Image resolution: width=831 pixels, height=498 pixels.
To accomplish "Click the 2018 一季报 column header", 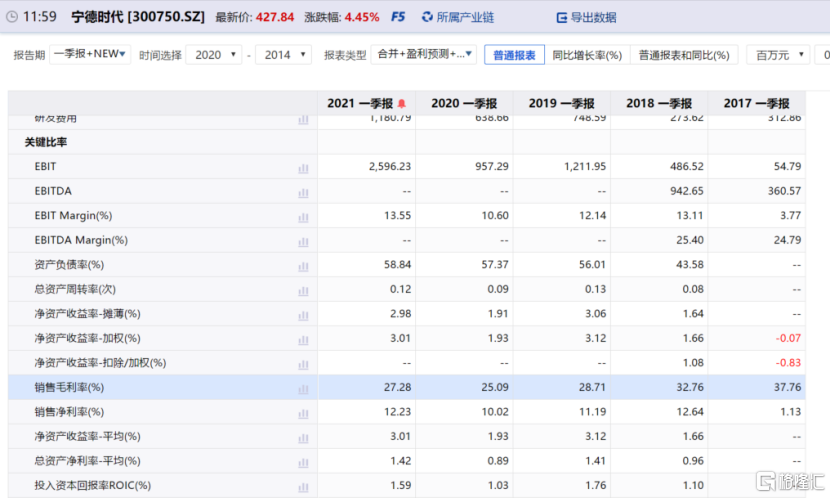I will tap(659, 103).
